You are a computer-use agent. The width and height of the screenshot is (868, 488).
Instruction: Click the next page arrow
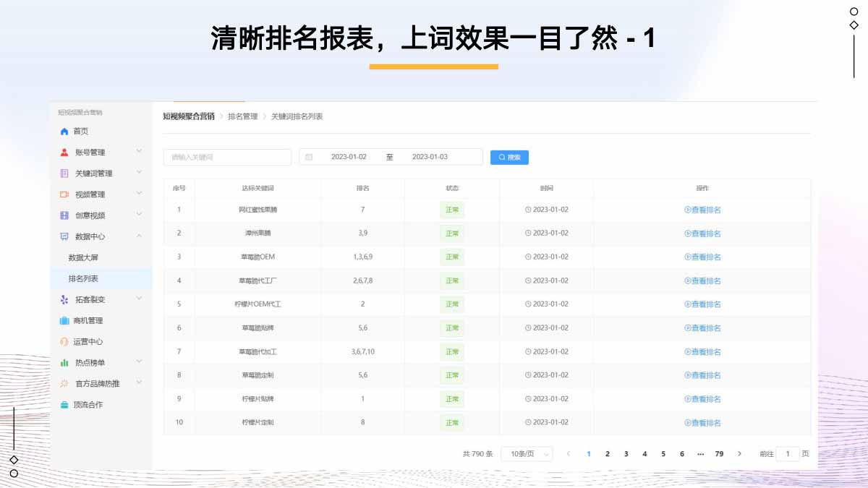point(739,454)
